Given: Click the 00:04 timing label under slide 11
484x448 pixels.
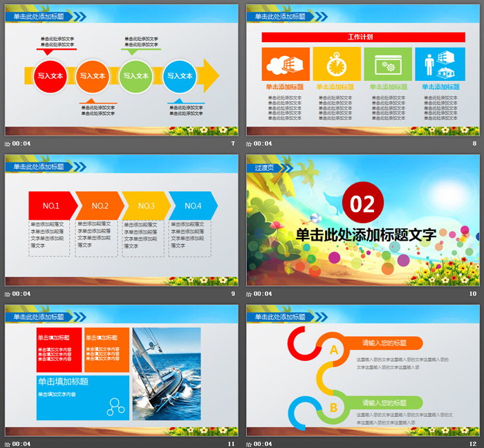Looking at the screenshot, I should click(x=21, y=443).
